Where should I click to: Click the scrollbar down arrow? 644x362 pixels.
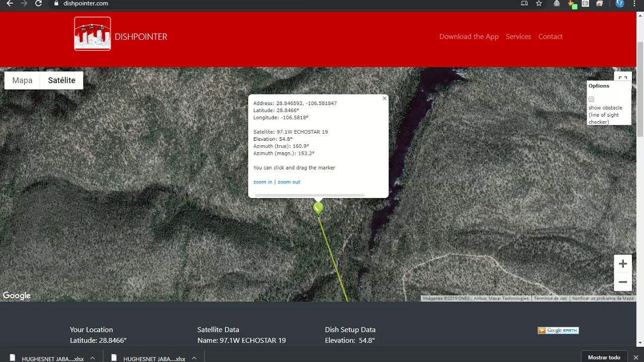(x=640, y=343)
